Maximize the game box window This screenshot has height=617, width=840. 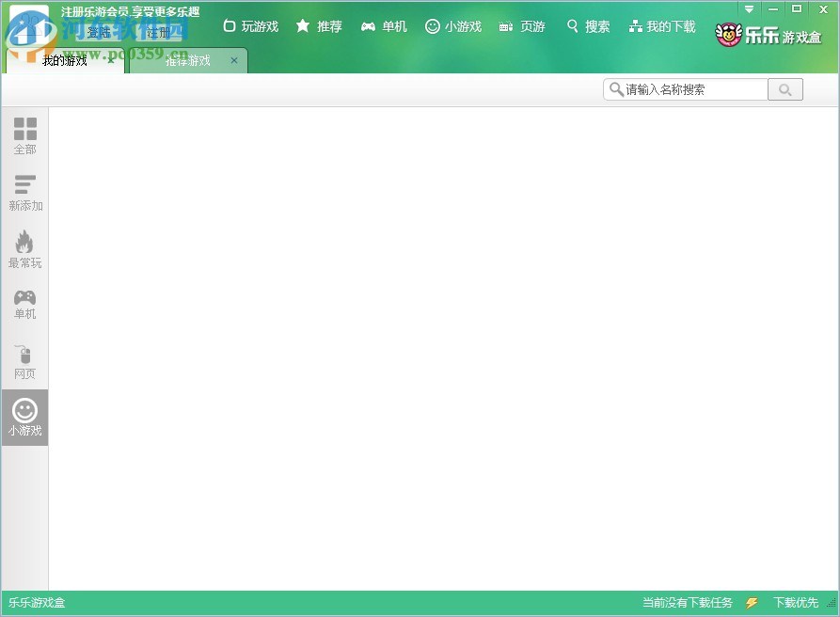(797, 9)
